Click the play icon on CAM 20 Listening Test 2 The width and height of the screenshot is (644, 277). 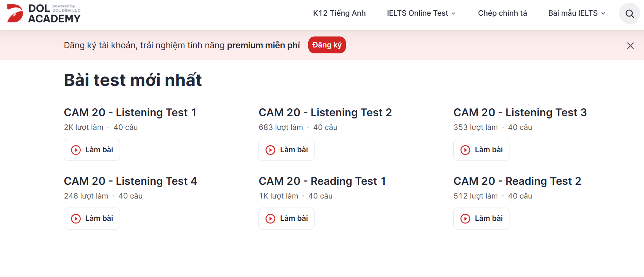tap(270, 150)
